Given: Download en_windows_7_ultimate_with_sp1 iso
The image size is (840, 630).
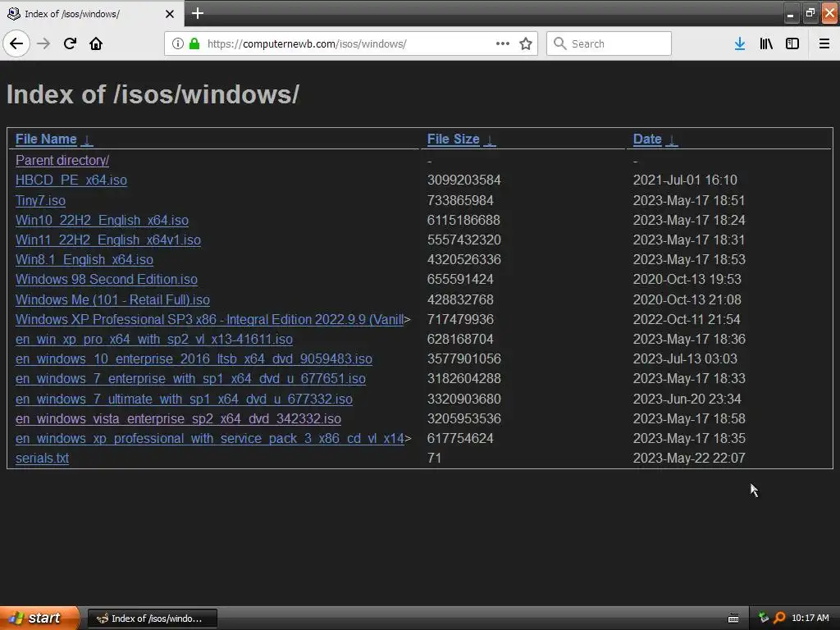Looking at the screenshot, I should click(x=185, y=399).
